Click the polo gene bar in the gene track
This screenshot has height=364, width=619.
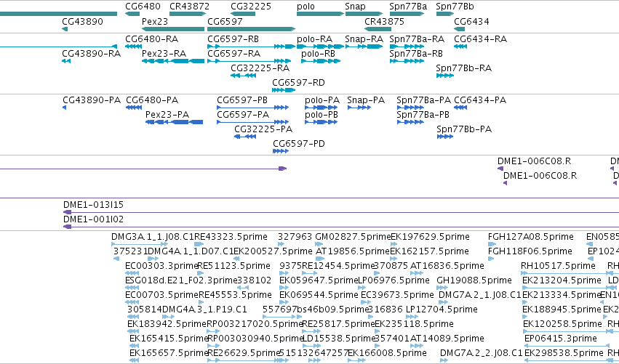(320, 14)
